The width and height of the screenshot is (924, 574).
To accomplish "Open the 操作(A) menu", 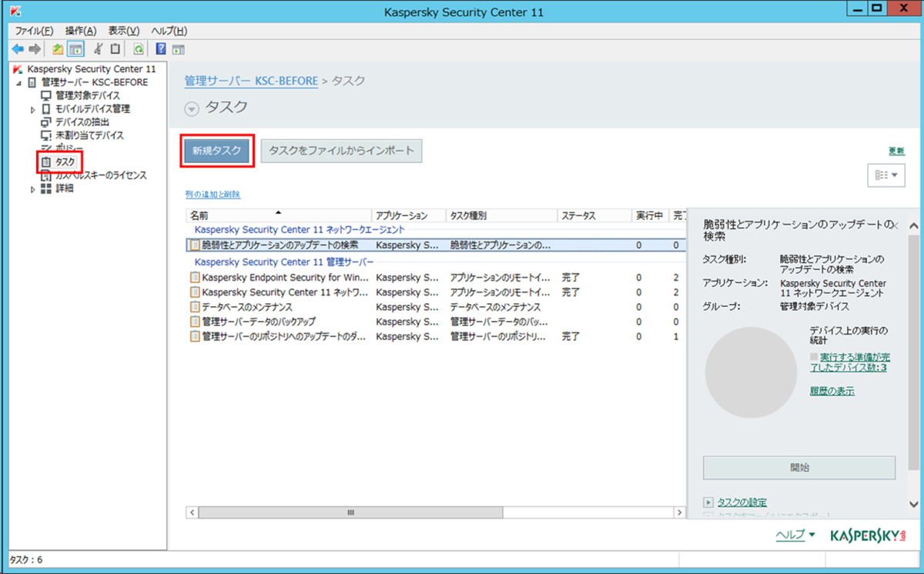I will 81,31.
